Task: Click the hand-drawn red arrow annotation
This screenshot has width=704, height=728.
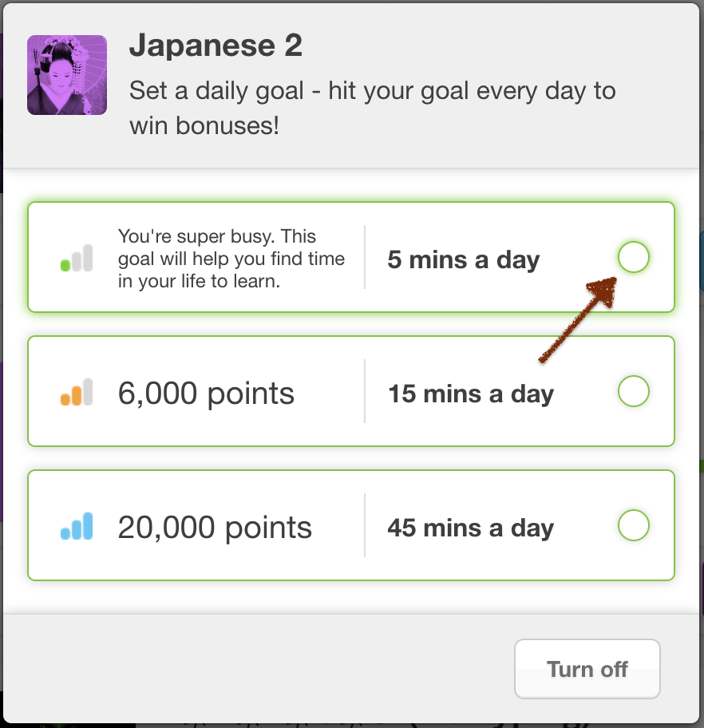Action: 578,319
